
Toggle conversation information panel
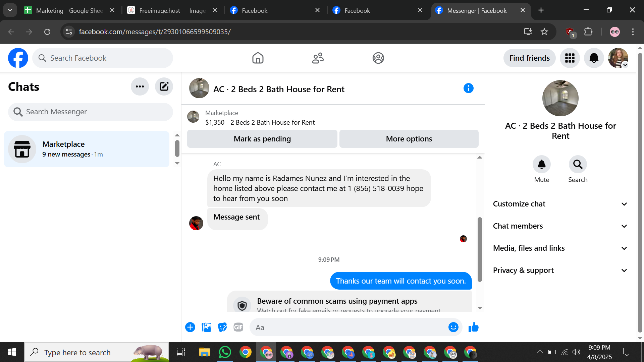(468, 88)
